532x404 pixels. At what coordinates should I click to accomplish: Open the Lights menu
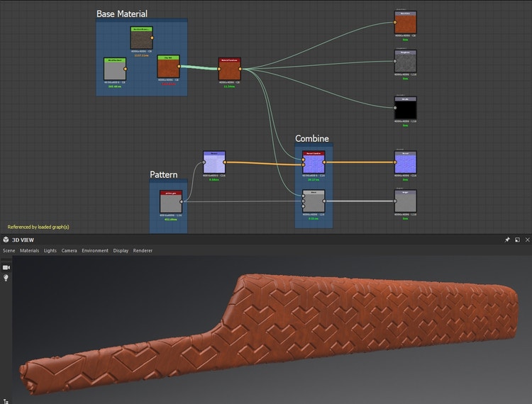(x=50, y=250)
